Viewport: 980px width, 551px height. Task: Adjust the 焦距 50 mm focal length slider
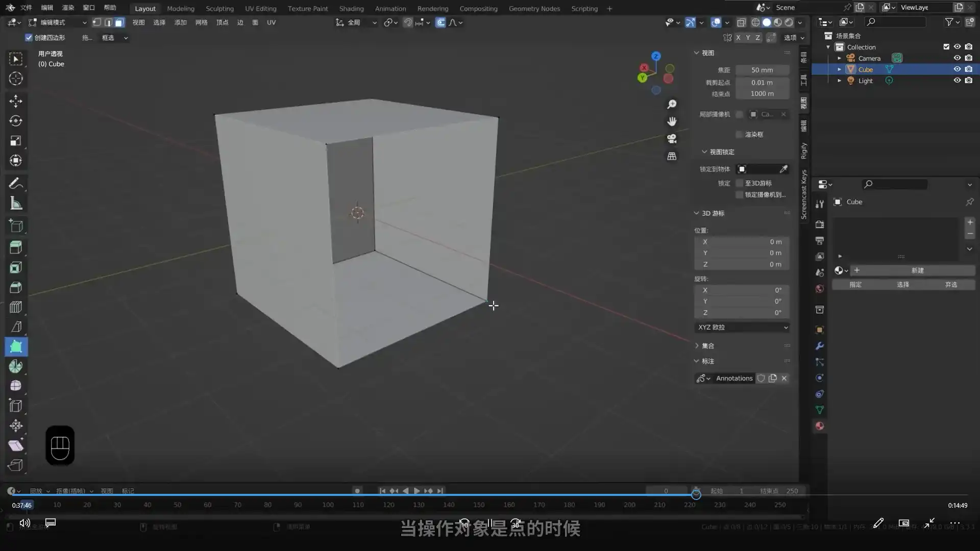click(762, 70)
